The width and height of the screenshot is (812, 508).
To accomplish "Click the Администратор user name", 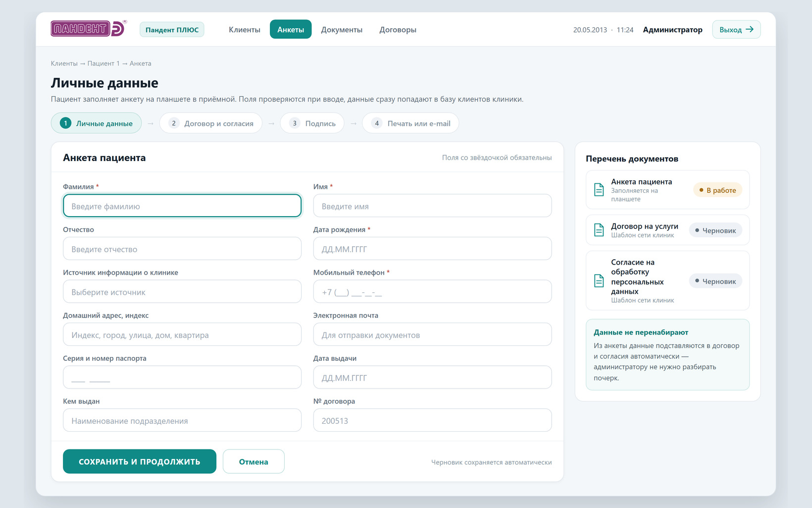I will tap(672, 30).
